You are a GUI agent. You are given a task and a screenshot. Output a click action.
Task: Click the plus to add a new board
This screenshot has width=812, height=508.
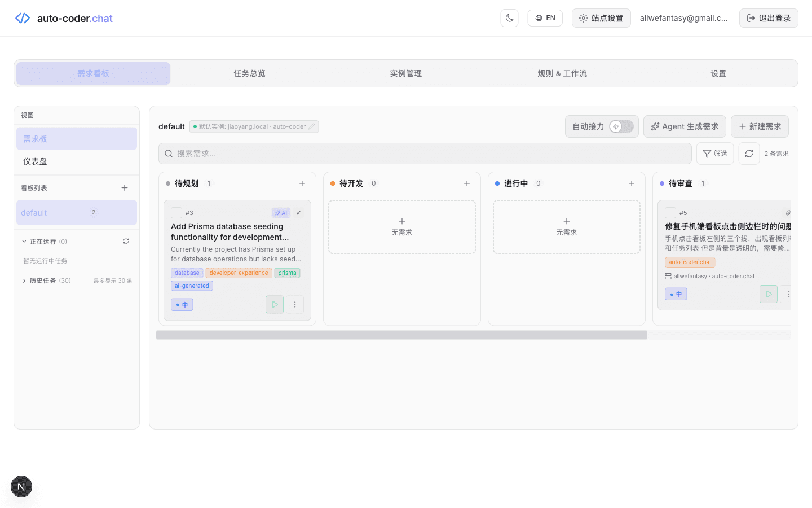[124, 187]
